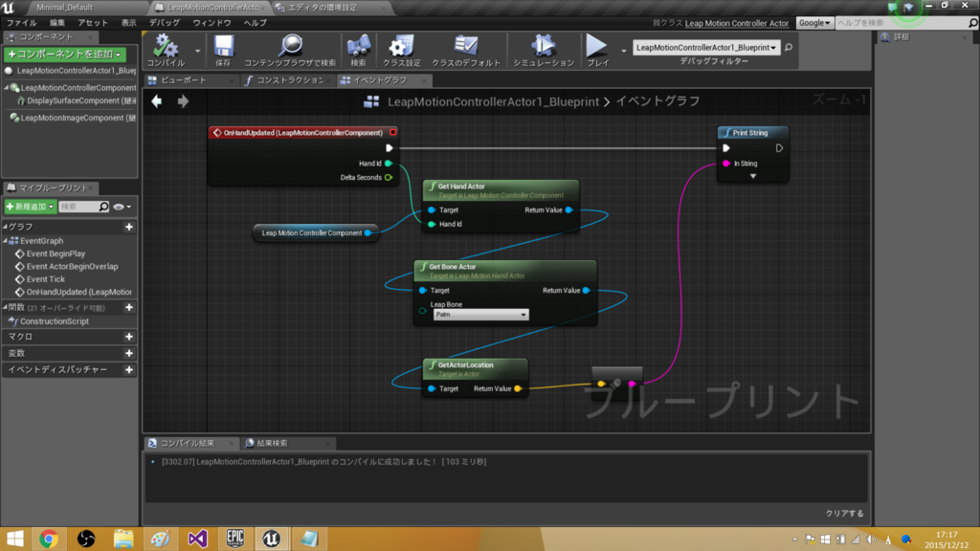Collapse the EventGraph tree node
Viewport: 980px width, 551px height.
pos(6,240)
